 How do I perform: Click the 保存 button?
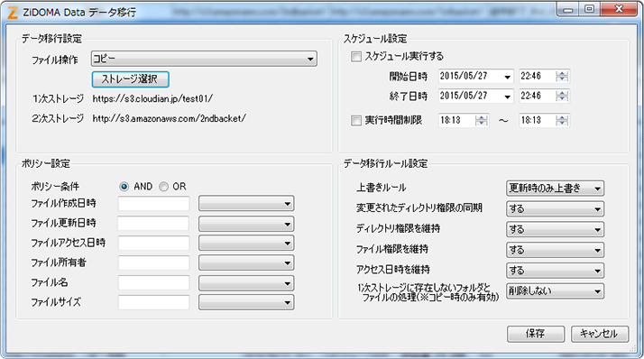536,334
